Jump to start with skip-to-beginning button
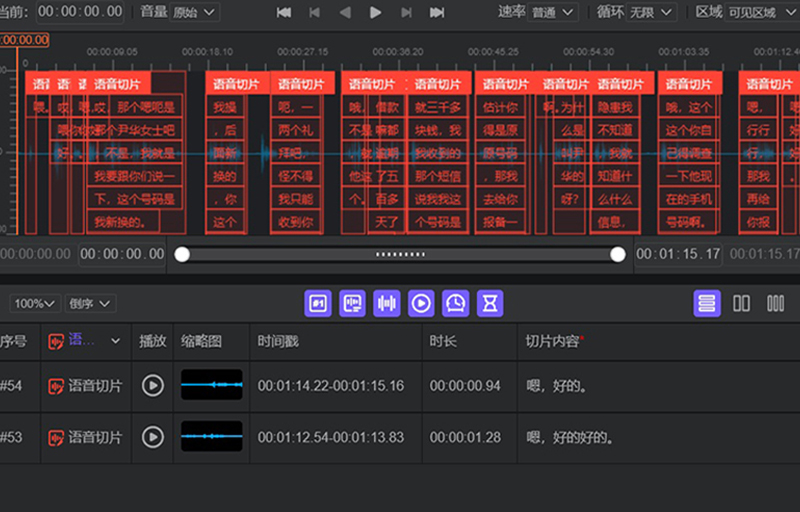 pos(284,12)
